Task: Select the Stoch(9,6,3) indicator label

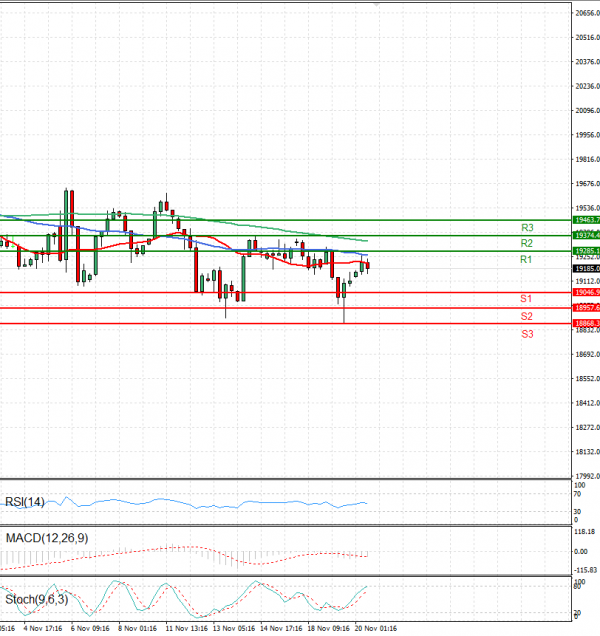Action: (x=37, y=599)
